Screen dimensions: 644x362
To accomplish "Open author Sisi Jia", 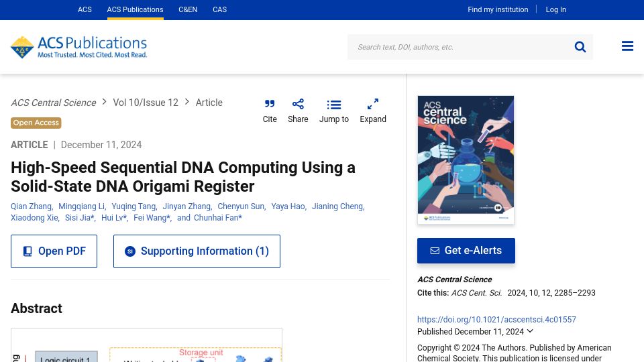I will 78,217.
